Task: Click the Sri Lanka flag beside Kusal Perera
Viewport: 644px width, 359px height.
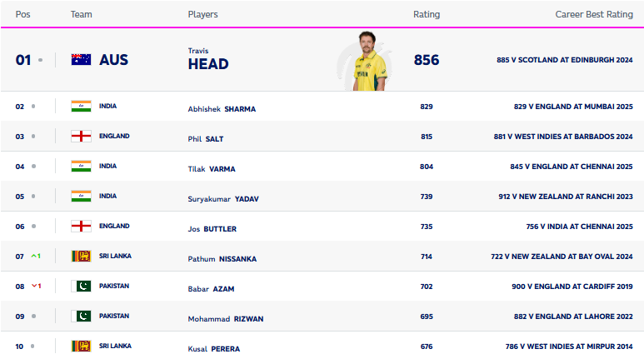Action: [81, 346]
